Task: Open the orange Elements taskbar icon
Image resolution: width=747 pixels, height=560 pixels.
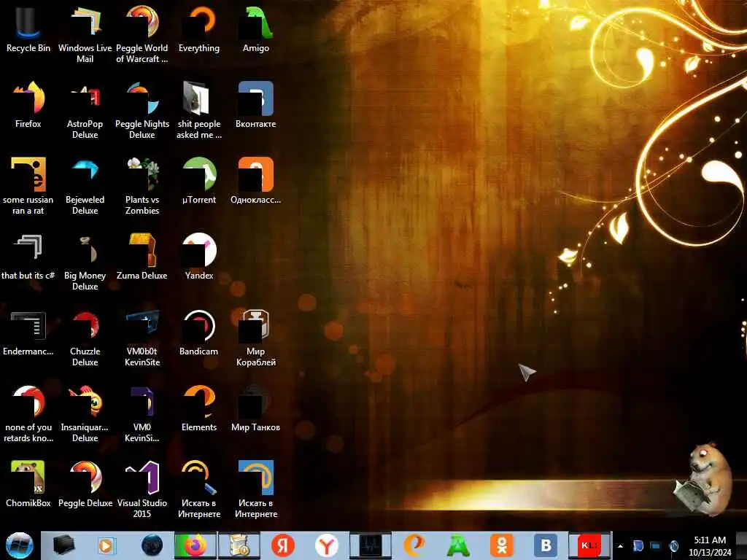Action: [414, 545]
